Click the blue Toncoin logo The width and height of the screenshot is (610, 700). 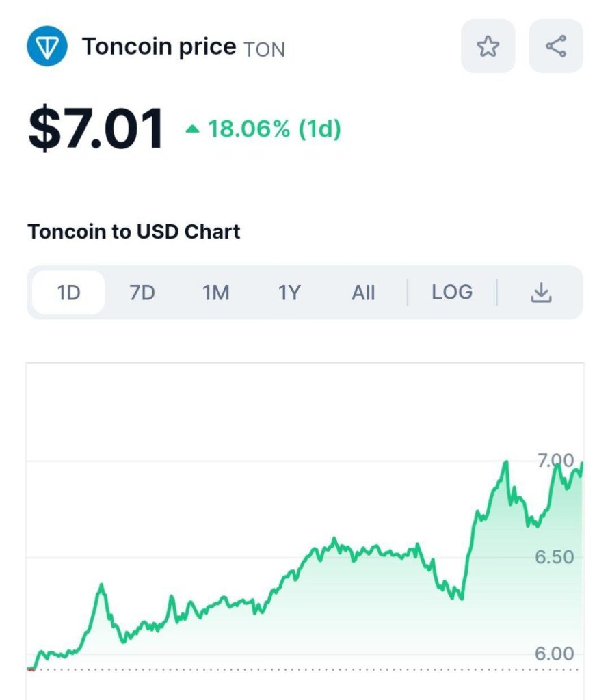click(x=47, y=46)
